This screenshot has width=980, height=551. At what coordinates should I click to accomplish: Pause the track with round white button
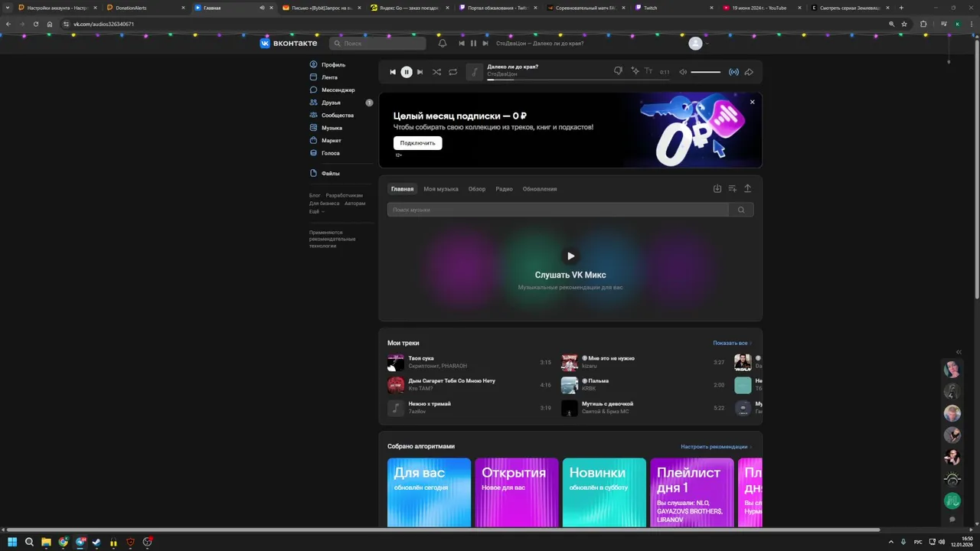(x=407, y=72)
